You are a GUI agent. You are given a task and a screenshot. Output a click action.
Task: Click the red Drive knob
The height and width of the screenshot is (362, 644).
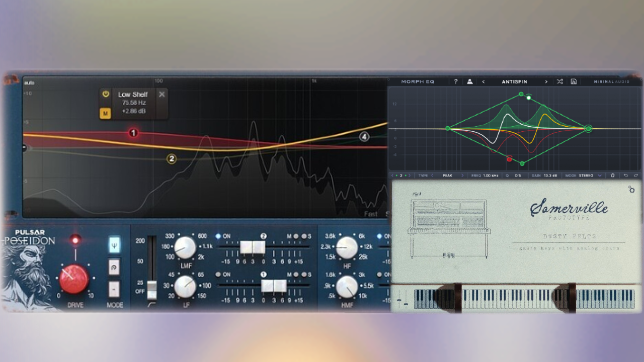(x=74, y=279)
